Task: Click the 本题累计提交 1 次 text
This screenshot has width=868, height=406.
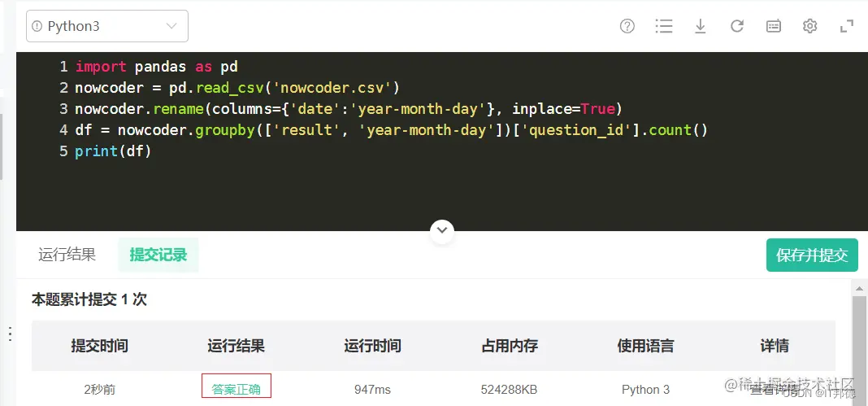Action: tap(89, 300)
